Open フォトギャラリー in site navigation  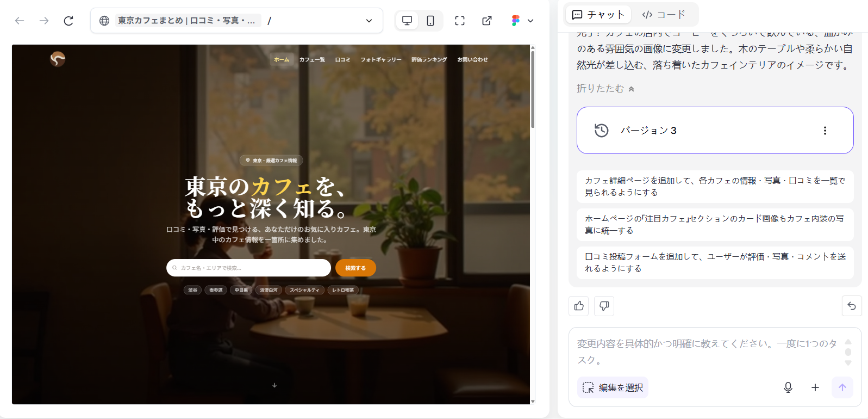click(381, 60)
